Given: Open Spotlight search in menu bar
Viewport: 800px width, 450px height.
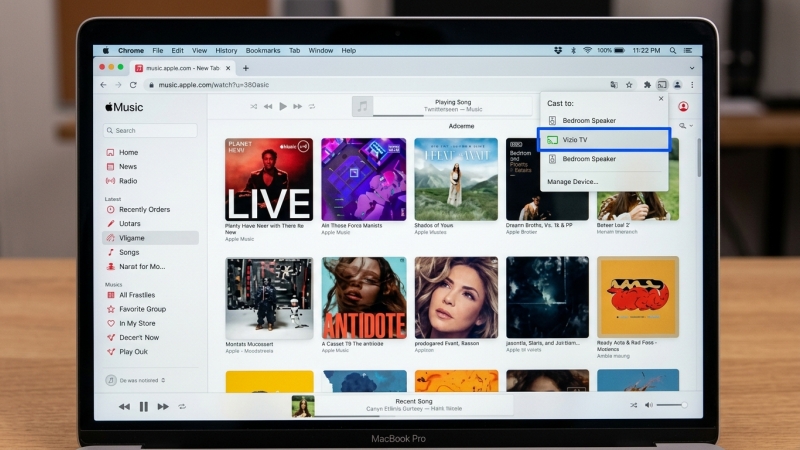Looking at the screenshot, I should [673, 51].
